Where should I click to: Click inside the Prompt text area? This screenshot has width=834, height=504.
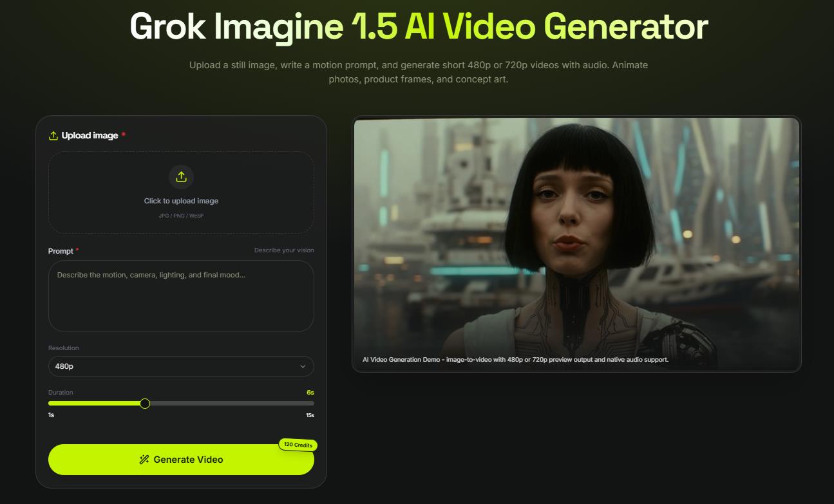(x=181, y=296)
